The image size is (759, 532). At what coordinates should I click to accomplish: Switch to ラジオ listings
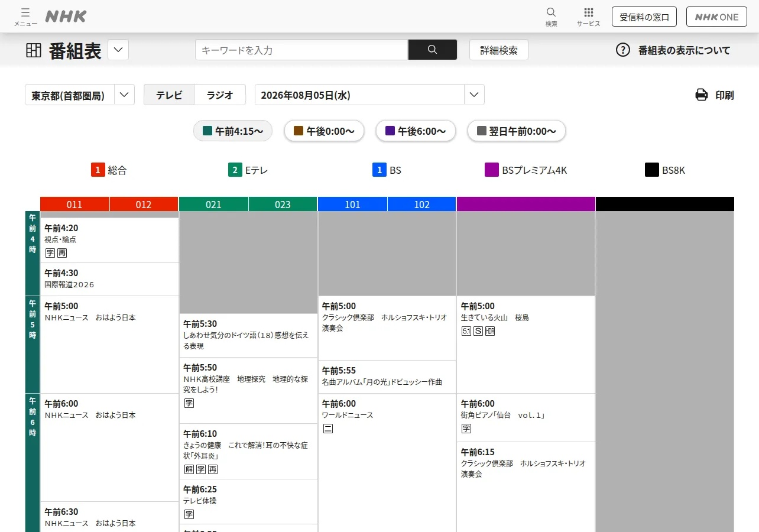[220, 95]
